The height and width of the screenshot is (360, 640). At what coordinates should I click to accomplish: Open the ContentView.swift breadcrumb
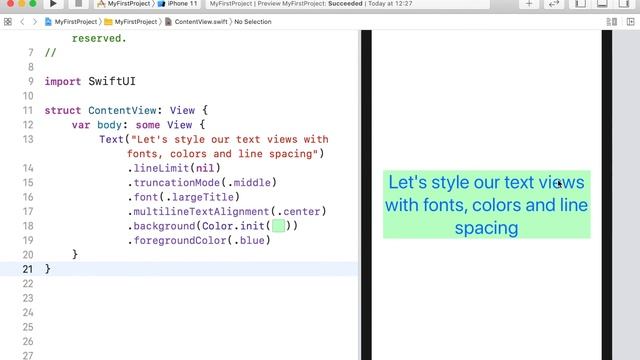pos(196,22)
